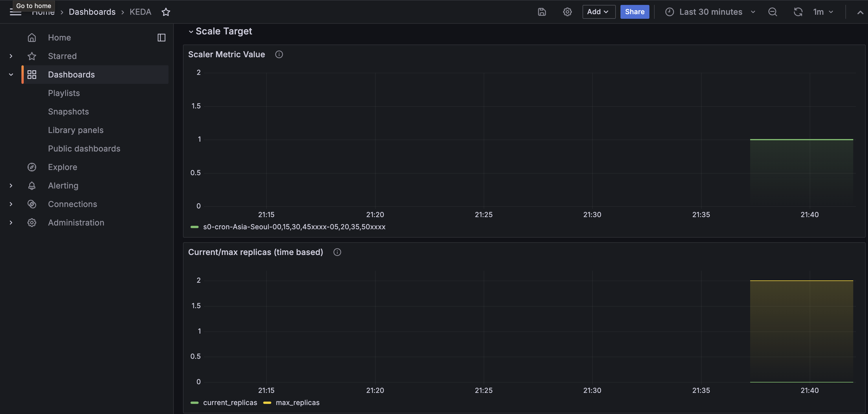Dock the sidebar menu panel icon
868x414 pixels.
(161, 37)
